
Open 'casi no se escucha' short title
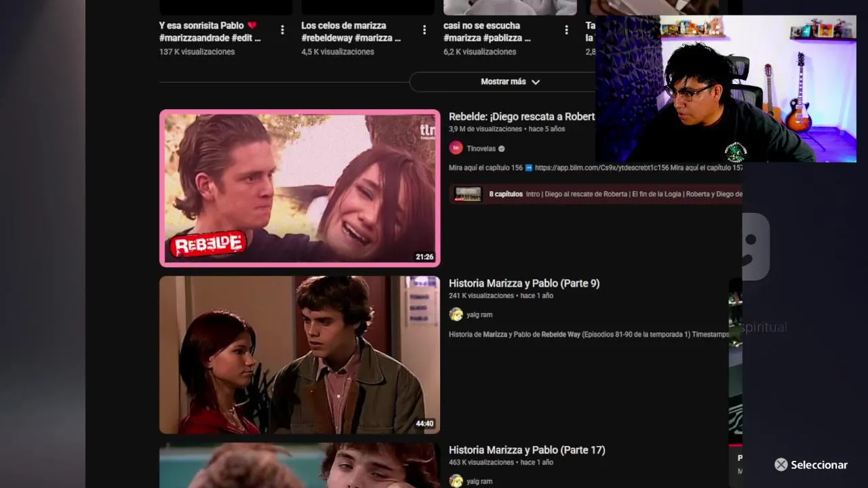[x=487, y=32]
